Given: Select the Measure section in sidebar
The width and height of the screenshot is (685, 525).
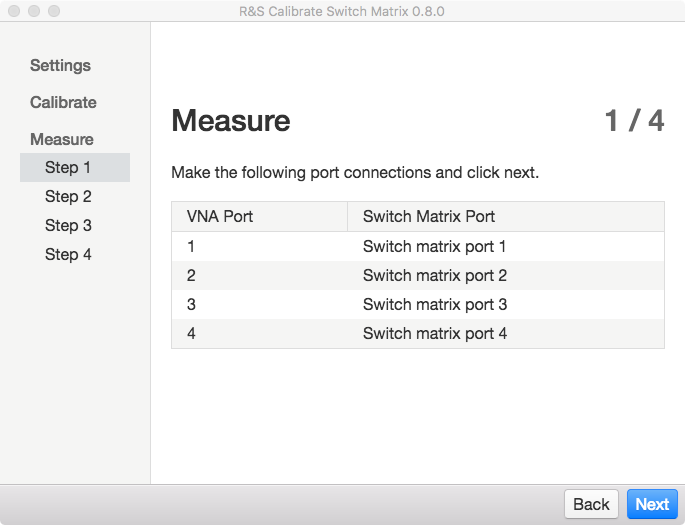Looking at the screenshot, I should (x=62, y=139).
